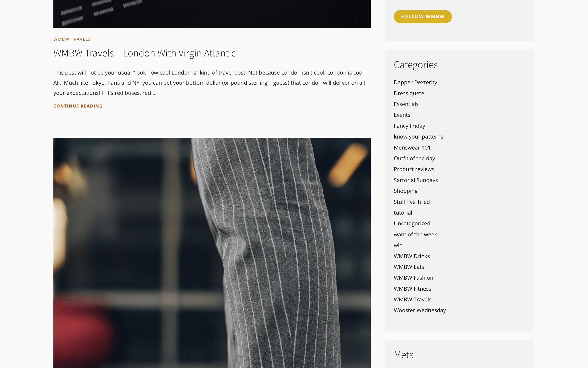Toggle Uncategorized category filter

point(412,223)
